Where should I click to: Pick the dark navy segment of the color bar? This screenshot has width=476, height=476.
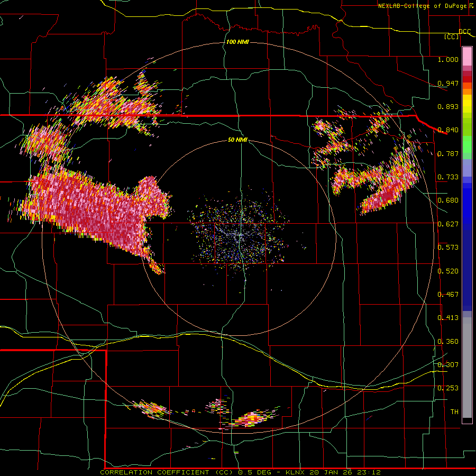coord(467,270)
